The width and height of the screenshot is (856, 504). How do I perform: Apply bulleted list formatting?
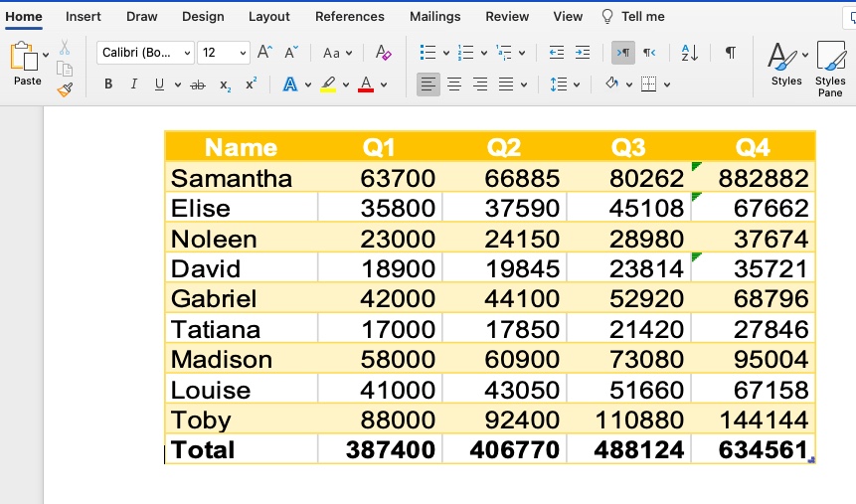(x=428, y=53)
